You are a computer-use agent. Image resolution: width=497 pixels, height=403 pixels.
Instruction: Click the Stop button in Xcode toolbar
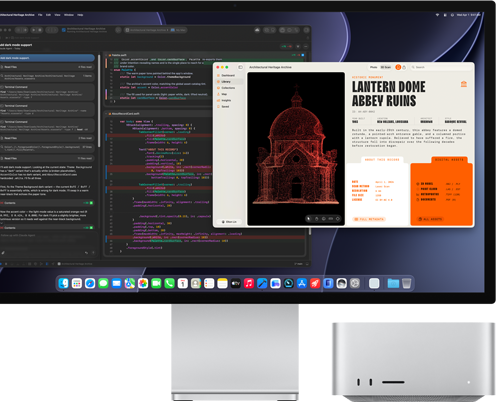pos(40,30)
